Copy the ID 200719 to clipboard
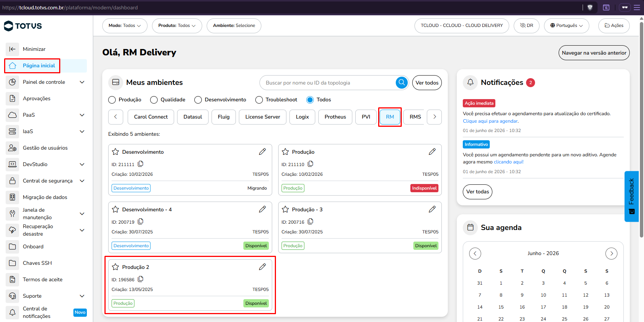The height and width of the screenshot is (322, 644). (x=141, y=221)
